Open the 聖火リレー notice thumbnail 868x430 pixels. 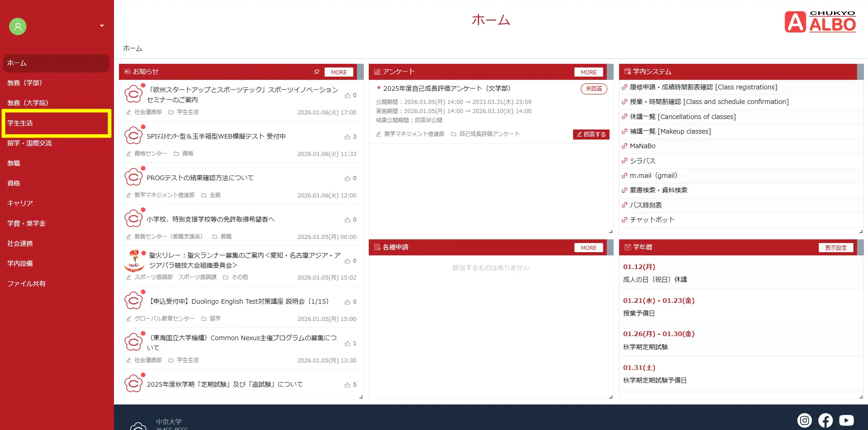click(134, 261)
